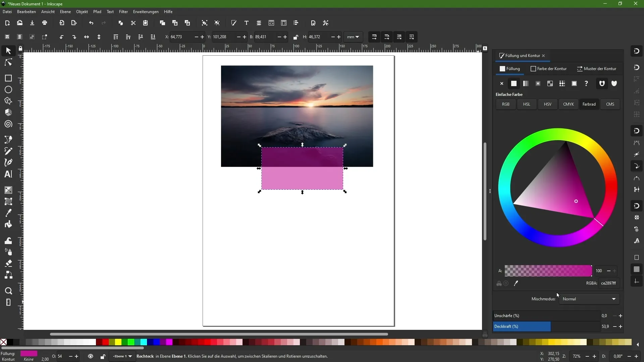644x362 pixels.
Task: Set fill to pattern
Action: [x=562, y=83]
